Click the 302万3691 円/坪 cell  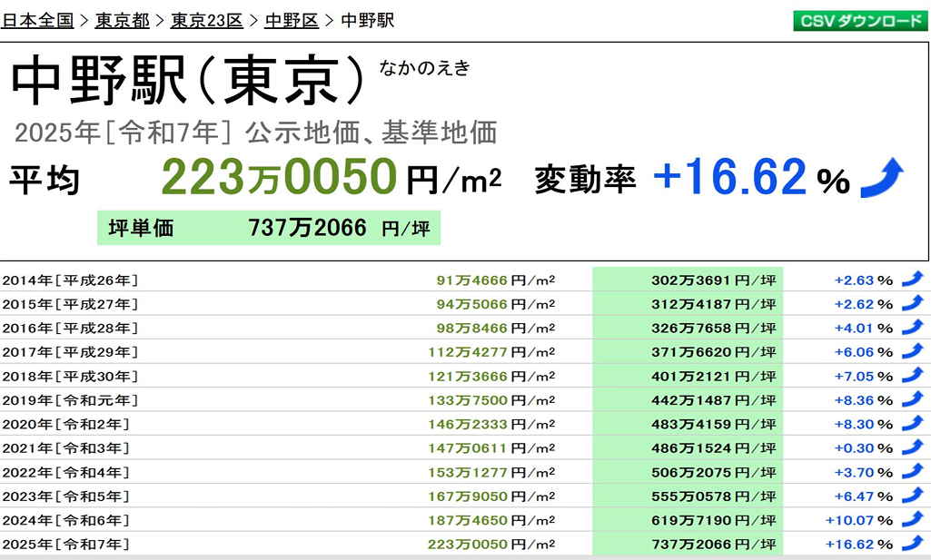688,280
